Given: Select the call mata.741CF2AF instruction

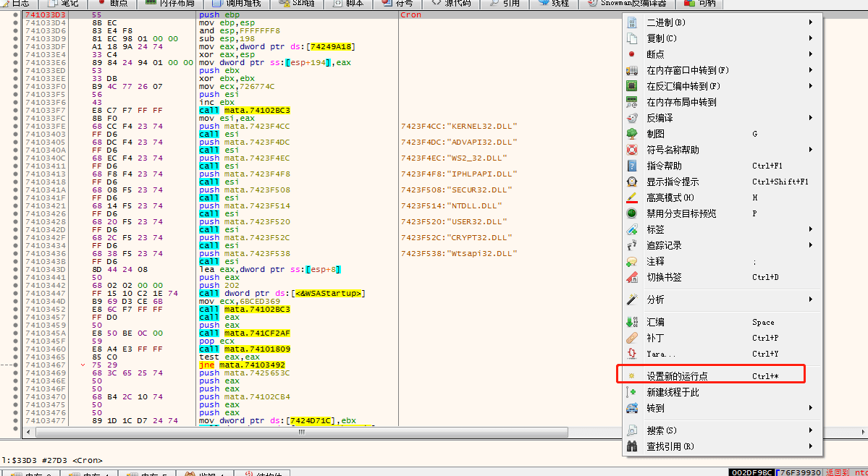Looking at the screenshot, I should click(x=245, y=333).
